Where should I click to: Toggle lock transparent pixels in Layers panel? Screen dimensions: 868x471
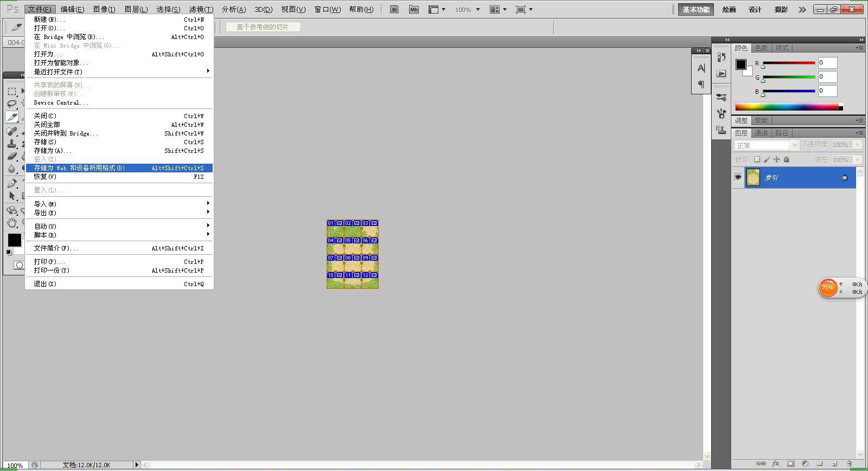(x=757, y=159)
